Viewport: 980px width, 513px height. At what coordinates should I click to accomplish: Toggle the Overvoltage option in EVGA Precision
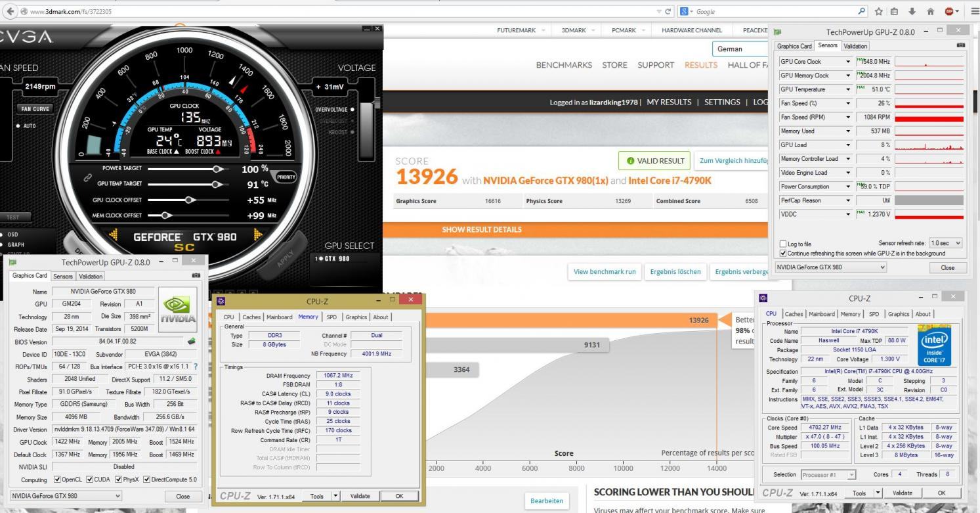tap(352, 110)
